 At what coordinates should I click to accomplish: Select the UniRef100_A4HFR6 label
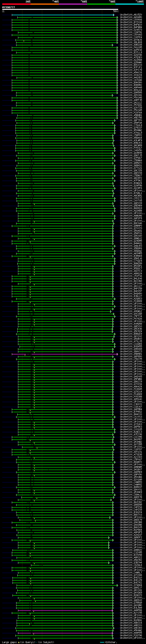click(131, 610)
